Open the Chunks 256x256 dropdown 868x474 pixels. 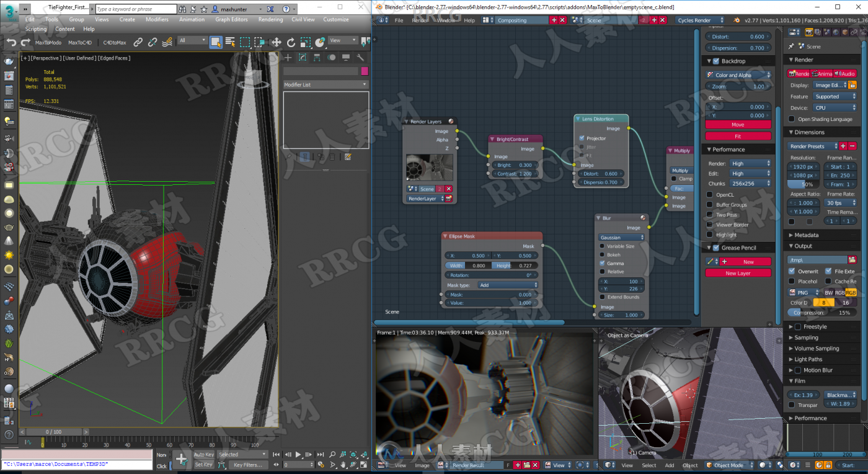pos(751,184)
